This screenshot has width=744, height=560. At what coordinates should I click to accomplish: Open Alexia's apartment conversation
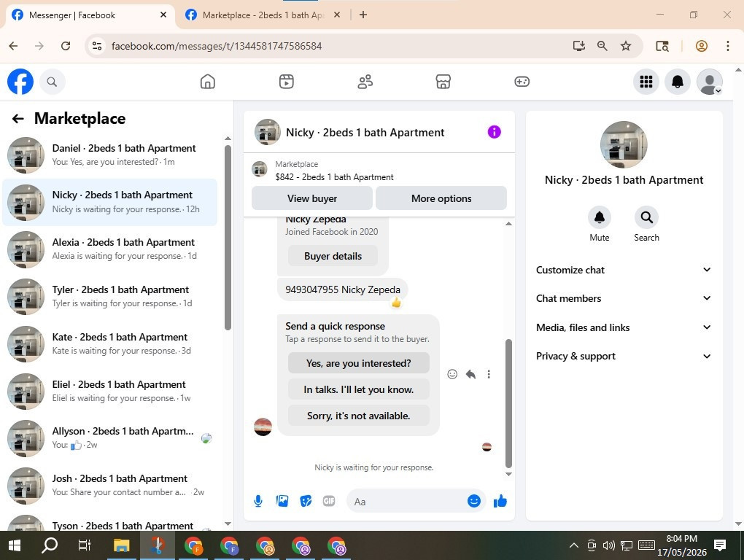(x=110, y=249)
